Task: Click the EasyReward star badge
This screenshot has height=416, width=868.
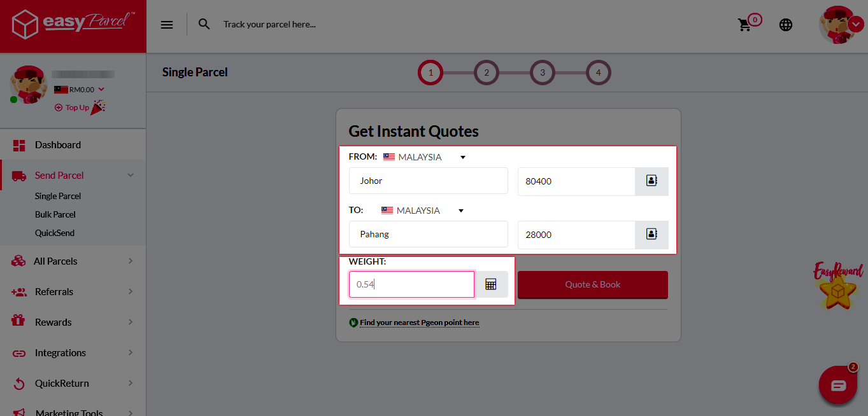Action: click(838, 286)
